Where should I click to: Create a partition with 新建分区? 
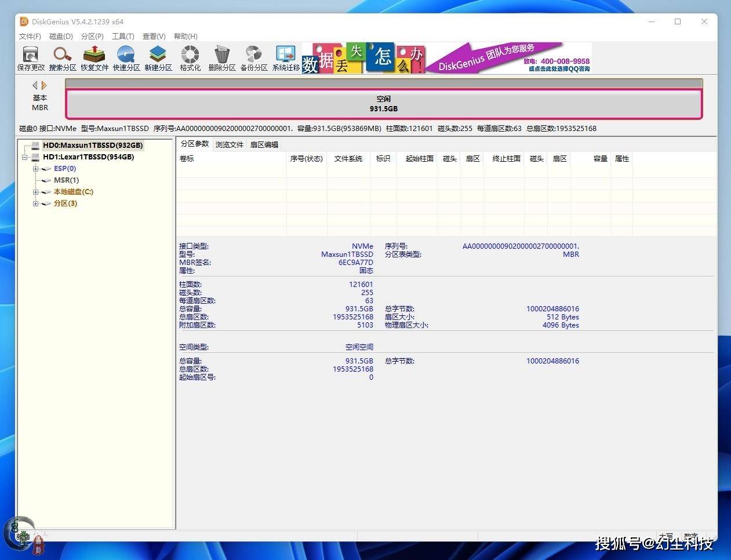(x=158, y=59)
